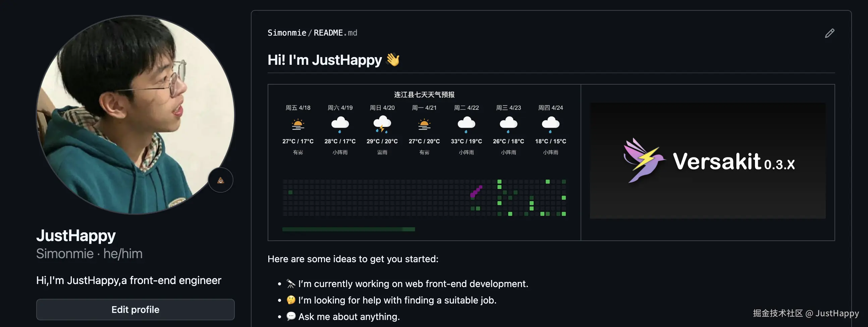The width and height of the screenshot is (868, 327).
Task: Click the poop emoji status badge
Action: pos(221,180)
